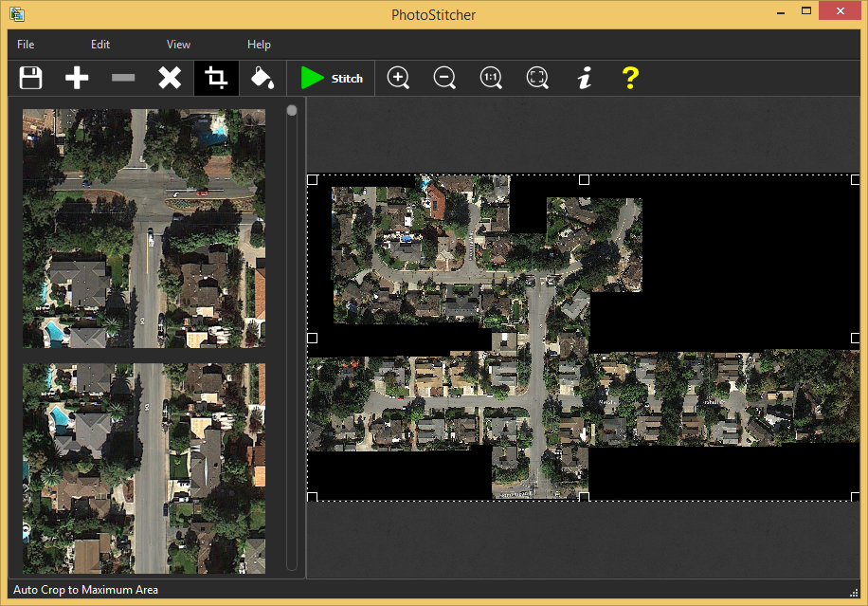Toggle the Auto Crop tool
868x606 pixels.
216,78
